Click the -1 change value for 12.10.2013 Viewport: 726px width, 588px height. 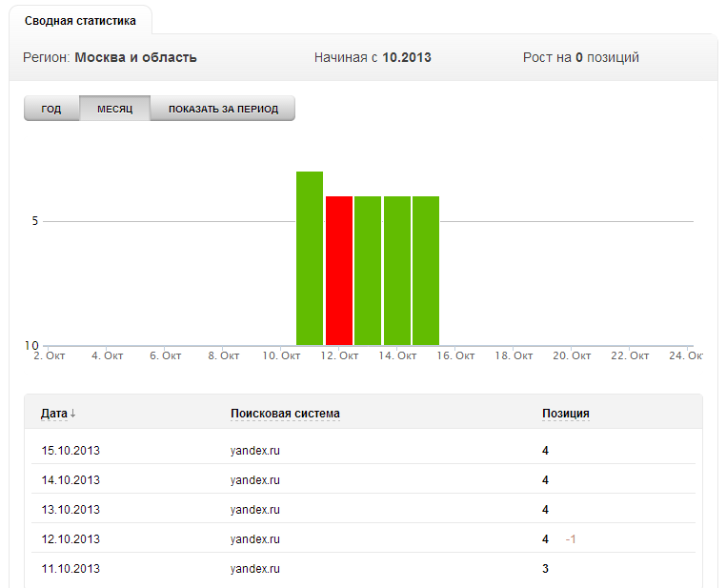[571, 539]
